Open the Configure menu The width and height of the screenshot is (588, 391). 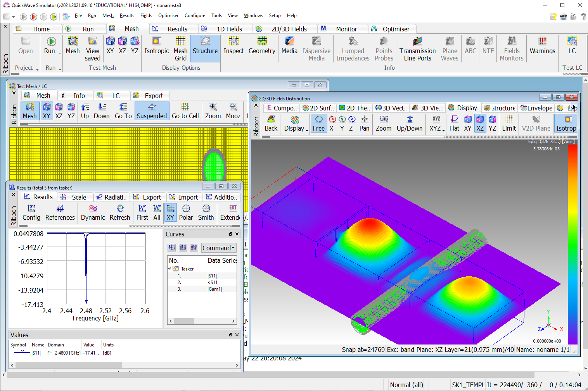point(195,16)
